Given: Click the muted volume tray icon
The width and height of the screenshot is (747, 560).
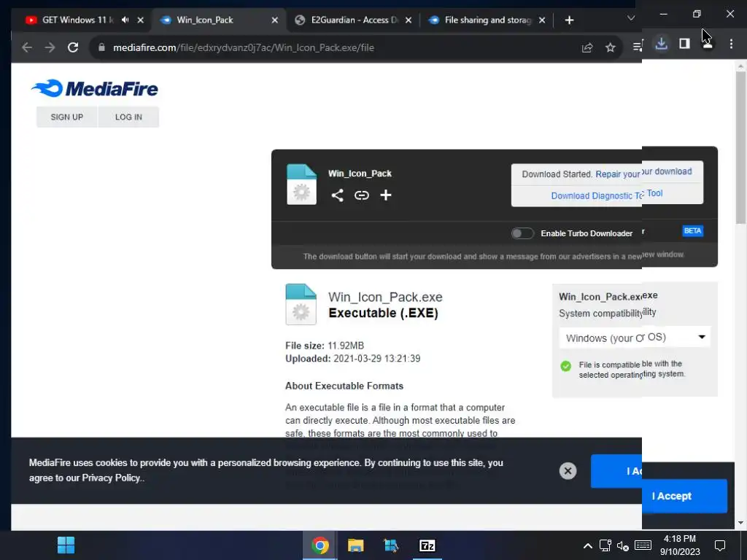Looking at the screenshot, I should [623, 545].
